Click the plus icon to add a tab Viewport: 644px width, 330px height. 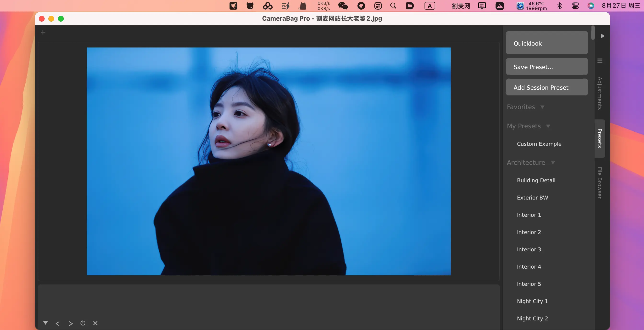43,33
